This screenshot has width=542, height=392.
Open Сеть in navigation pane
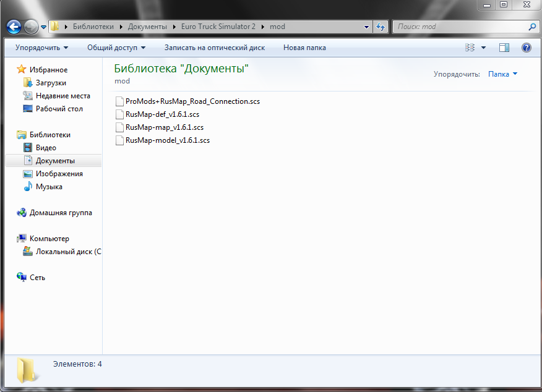tap(37, 278)
